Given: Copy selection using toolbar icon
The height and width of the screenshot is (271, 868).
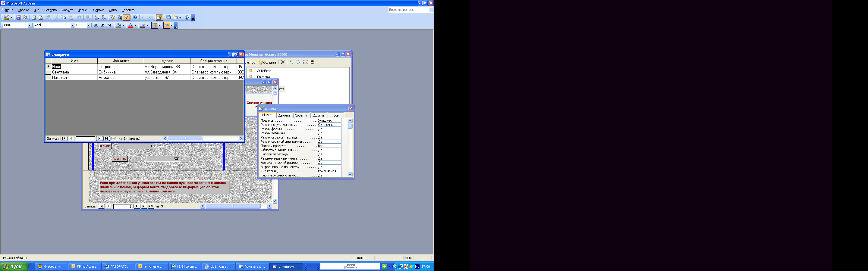Looking at the screenshot, I should (63, 17).
